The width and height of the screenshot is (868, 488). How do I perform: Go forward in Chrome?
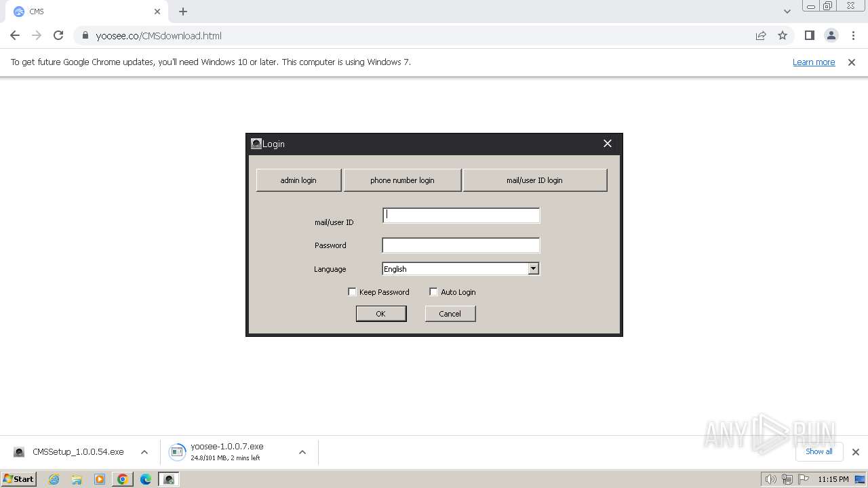[x=37, y=36]
